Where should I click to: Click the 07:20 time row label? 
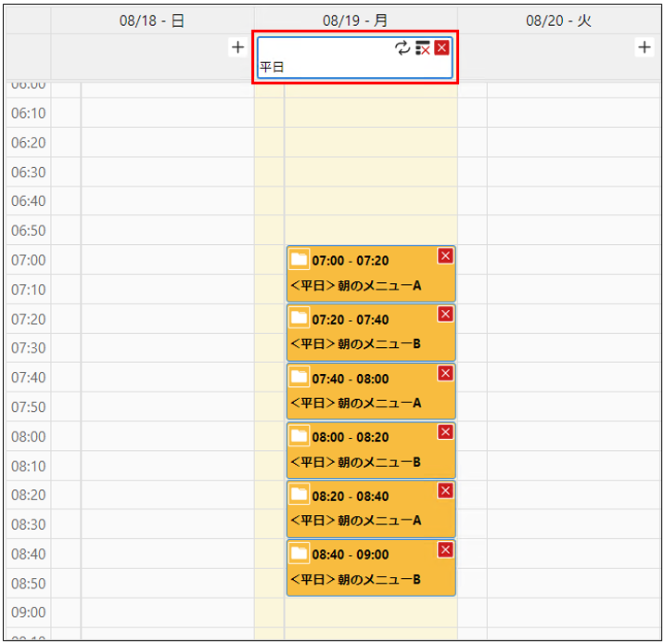pyautogui.click(x=29, y=318)
